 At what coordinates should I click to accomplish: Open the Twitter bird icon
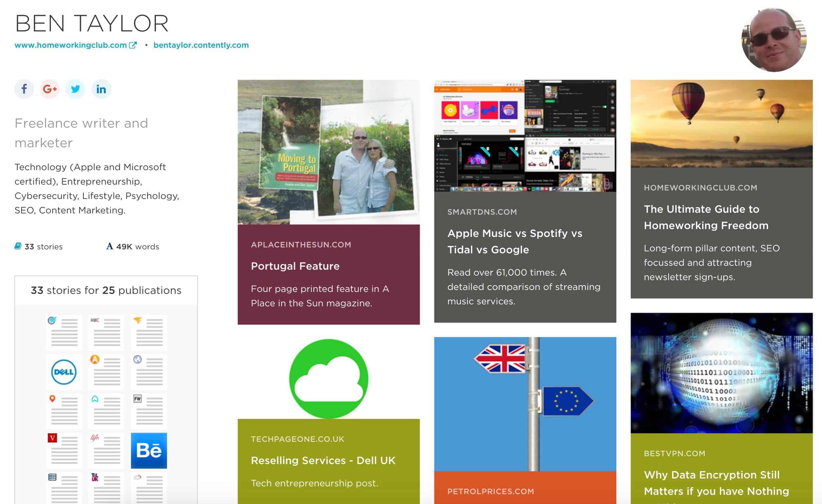(75, 89)
